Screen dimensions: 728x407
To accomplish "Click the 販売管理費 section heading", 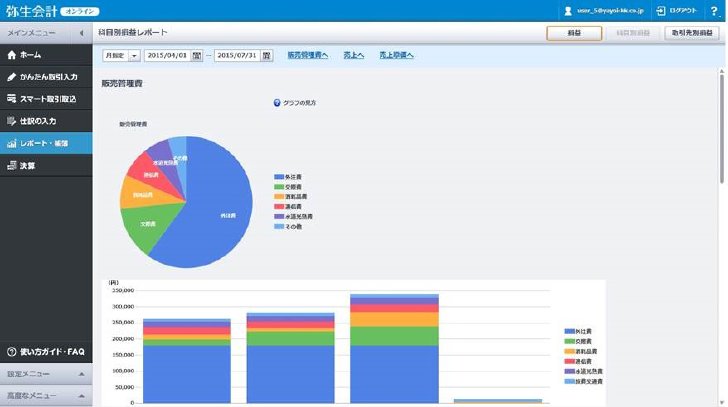I will tap(122, 84).
